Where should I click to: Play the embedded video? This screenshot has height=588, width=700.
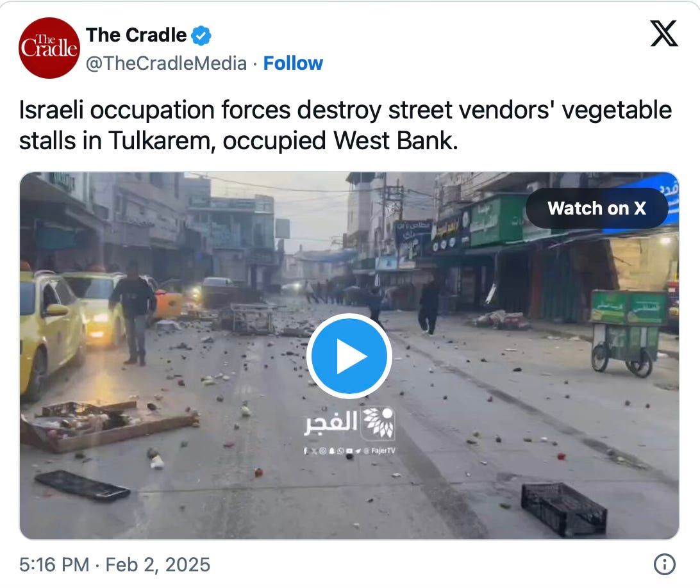pos(349,356)
